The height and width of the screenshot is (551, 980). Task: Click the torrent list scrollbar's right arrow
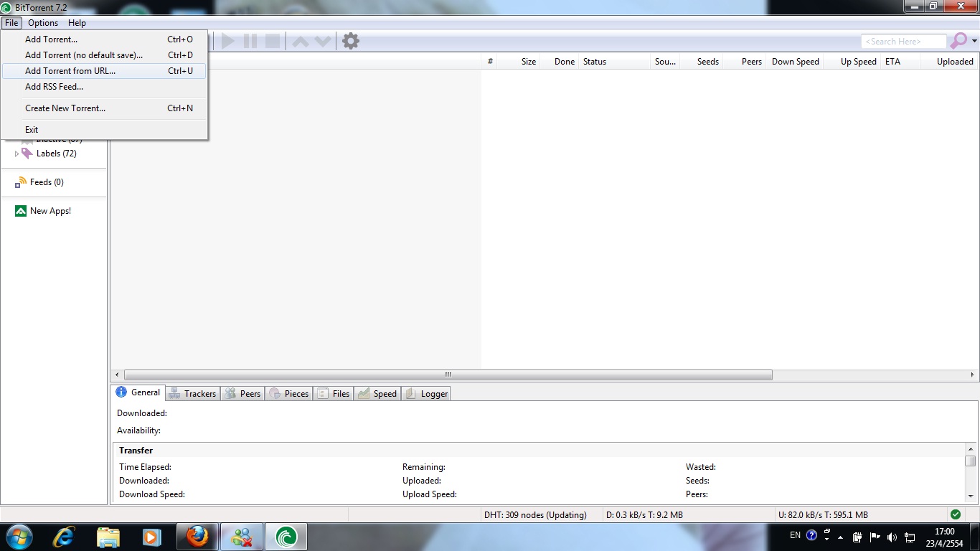974,375
